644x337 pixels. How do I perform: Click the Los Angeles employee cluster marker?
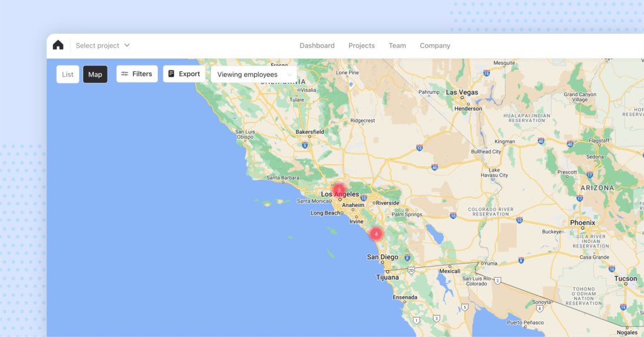click(x=339, y=191)
